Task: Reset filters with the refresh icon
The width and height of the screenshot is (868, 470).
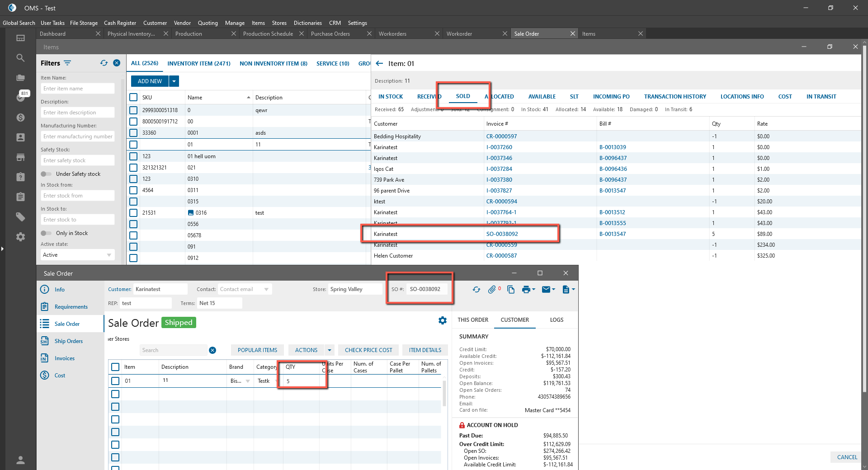Action: [104, 63]
